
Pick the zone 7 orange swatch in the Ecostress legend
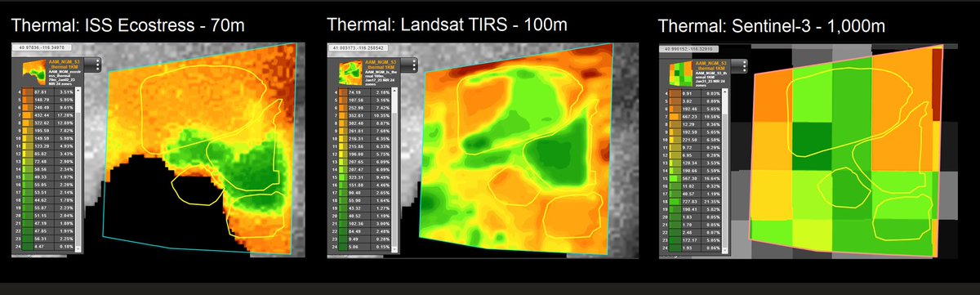tap(27, 116)
